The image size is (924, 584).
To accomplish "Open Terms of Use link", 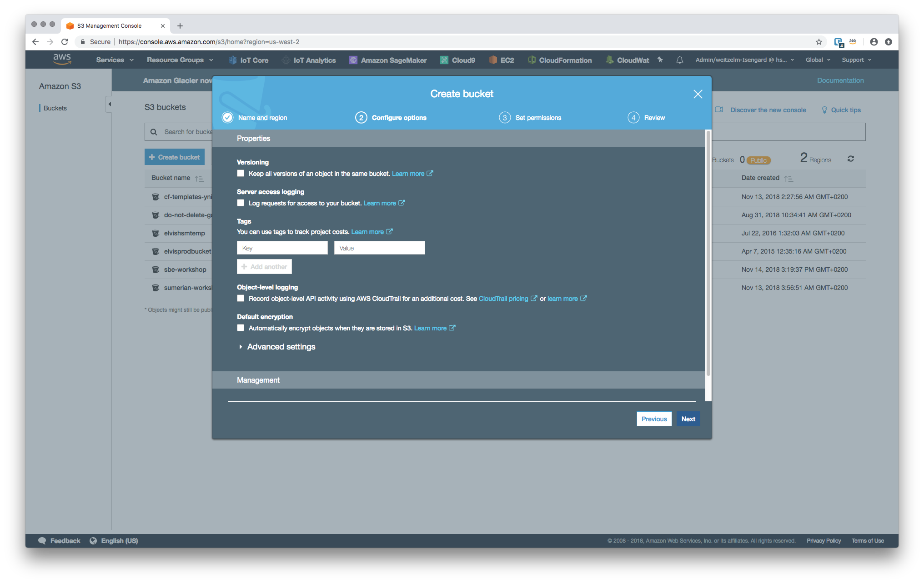I will (868, 541).
